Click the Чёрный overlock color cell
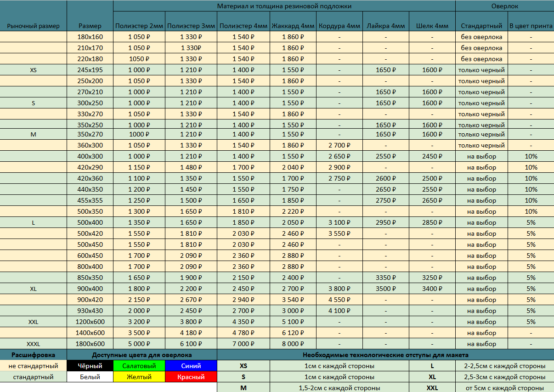This screenshot has width=554, height=392. click(x=90, y=366)
